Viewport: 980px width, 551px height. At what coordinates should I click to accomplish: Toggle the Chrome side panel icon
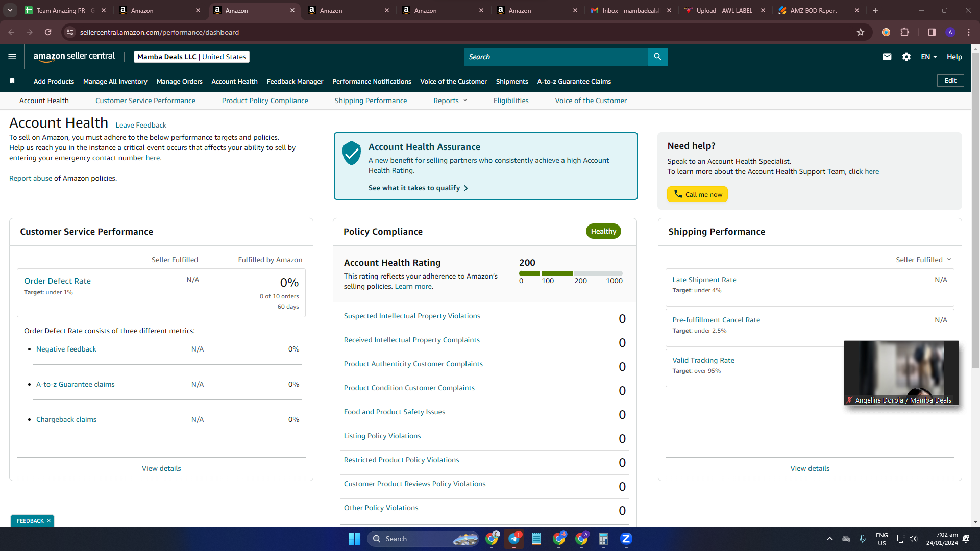(932, 32)
